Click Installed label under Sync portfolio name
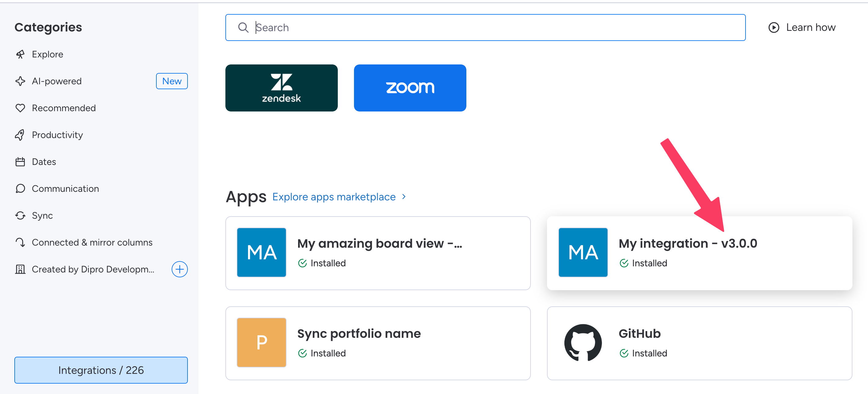This screenshot has width=868, height=394. (328, 353)
